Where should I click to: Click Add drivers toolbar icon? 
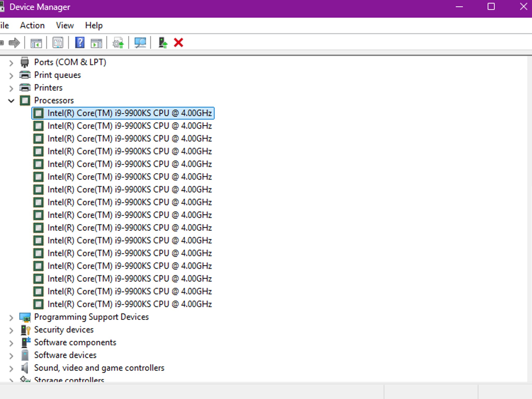[x=163, y=43]
